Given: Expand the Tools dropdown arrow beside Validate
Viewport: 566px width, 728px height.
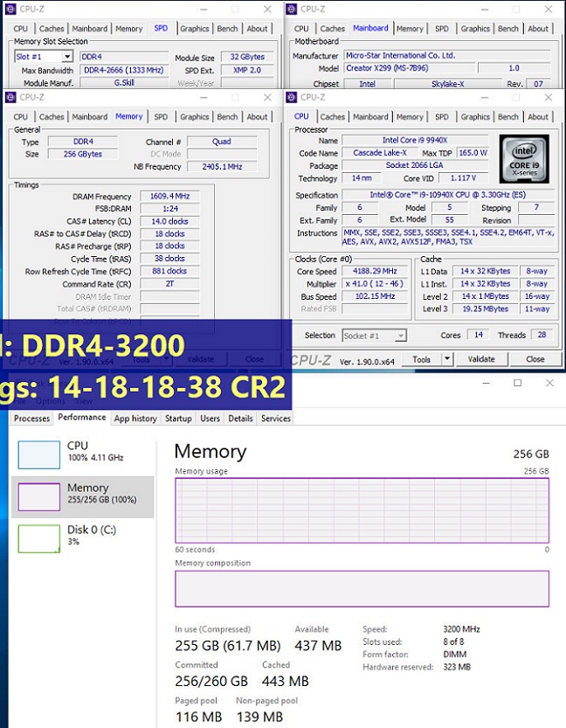Looking at the screenshot, I should [447, 359].
